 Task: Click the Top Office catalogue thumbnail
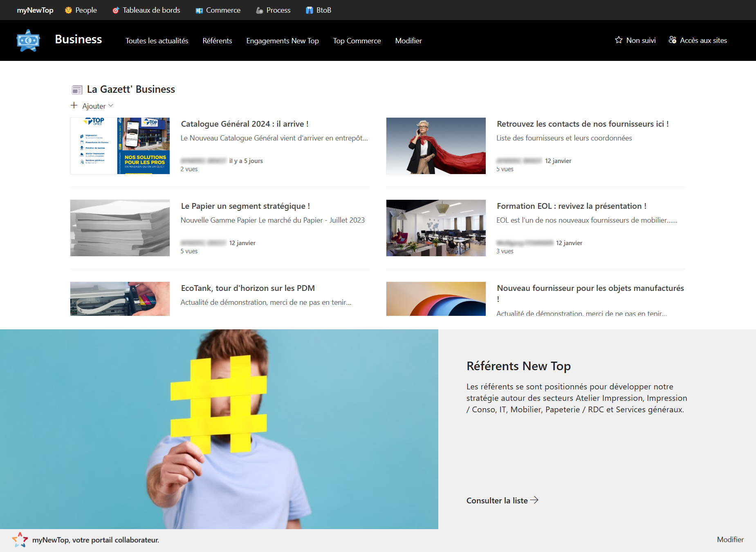point(120,146)
